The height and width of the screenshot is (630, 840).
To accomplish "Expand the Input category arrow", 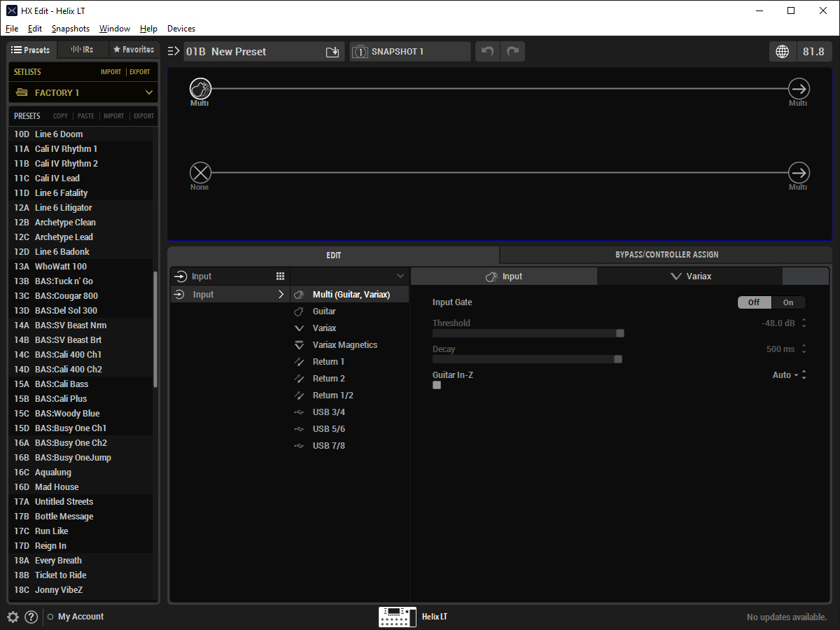I will [281, 295].
